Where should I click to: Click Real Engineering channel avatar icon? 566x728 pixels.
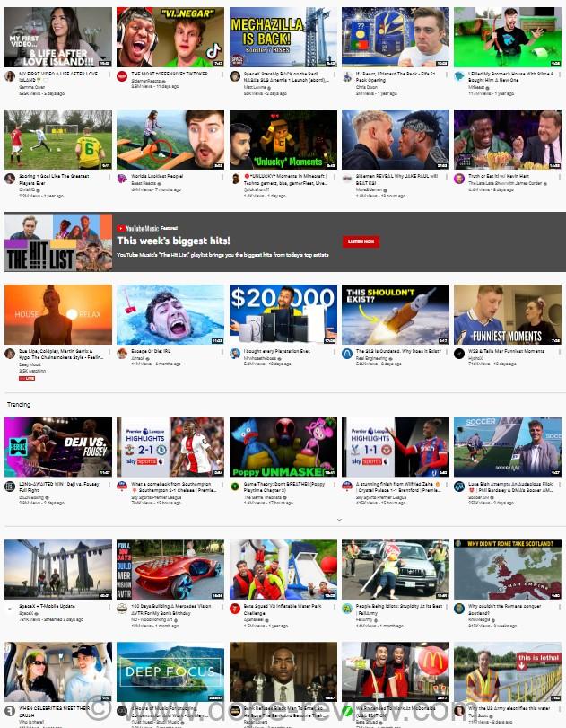pos(346,354)
